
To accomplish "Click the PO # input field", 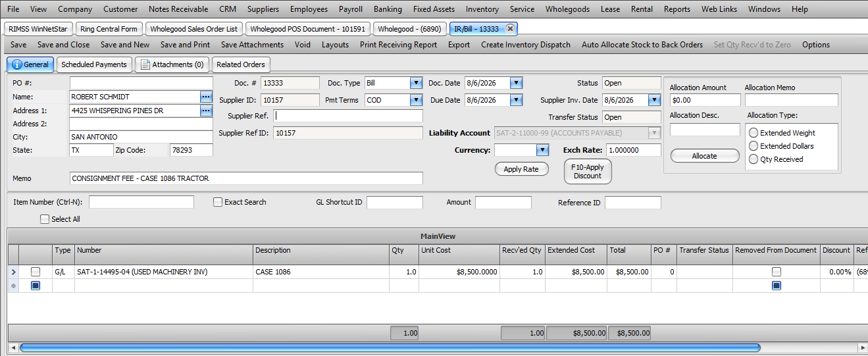I will point(141,83).
